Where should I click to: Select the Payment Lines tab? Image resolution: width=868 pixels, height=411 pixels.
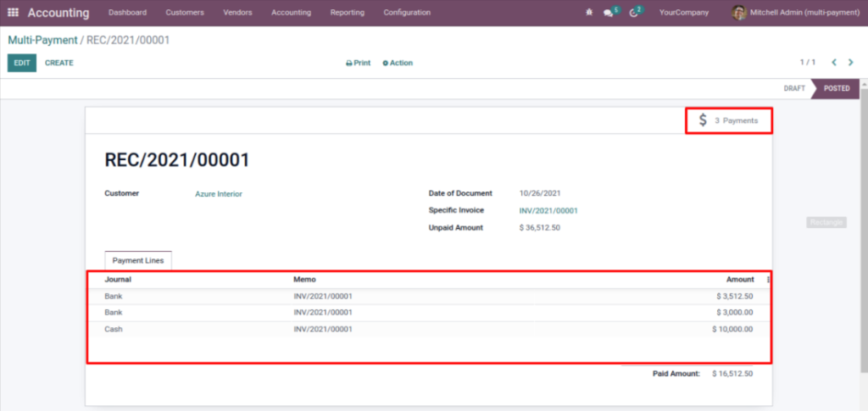pyautogui.click(x=138, y=260)
